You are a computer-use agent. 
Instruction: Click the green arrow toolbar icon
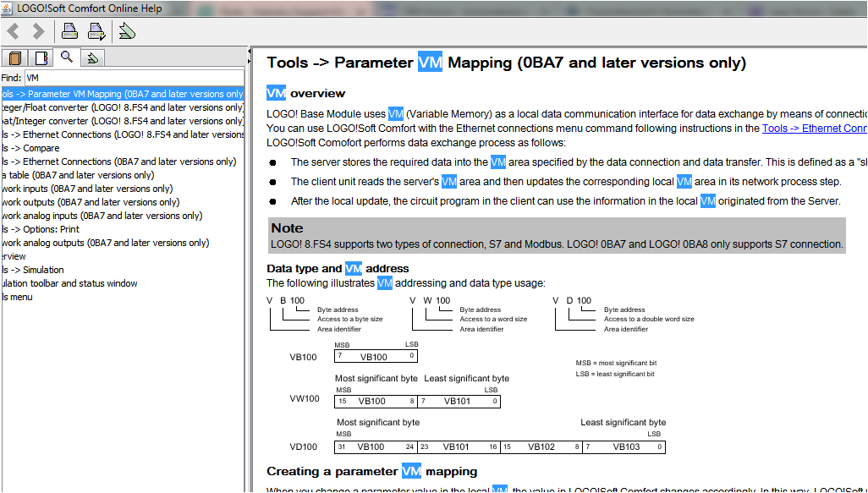pos(127,32)
